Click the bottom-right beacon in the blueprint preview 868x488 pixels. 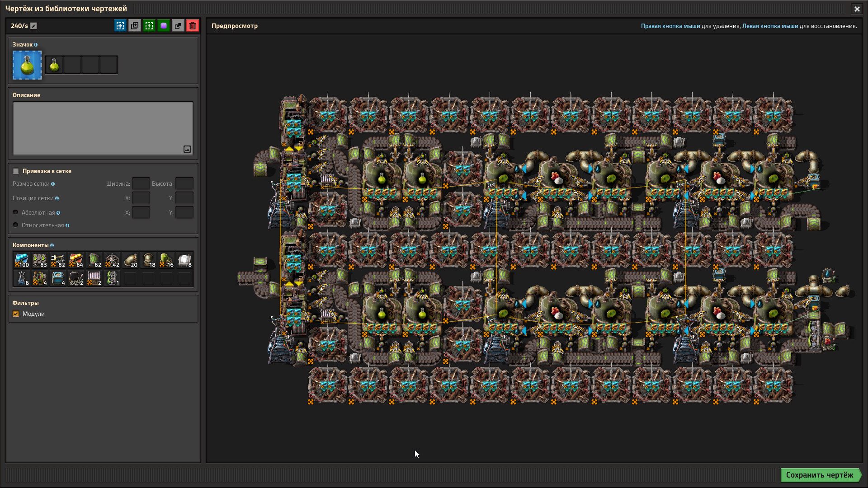coord(773,385)
